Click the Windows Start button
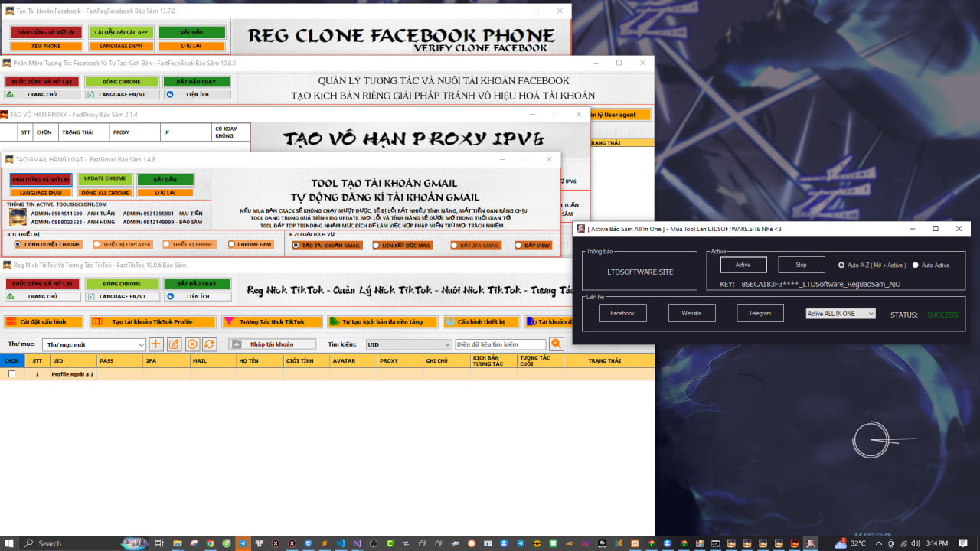This screenshot has height=551, width=980. [x=9, y=543]
